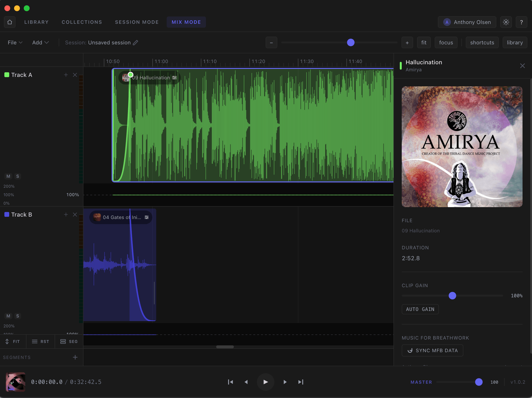
Task: Click Sync MFB Data button
Action: [x=432, y=350]
